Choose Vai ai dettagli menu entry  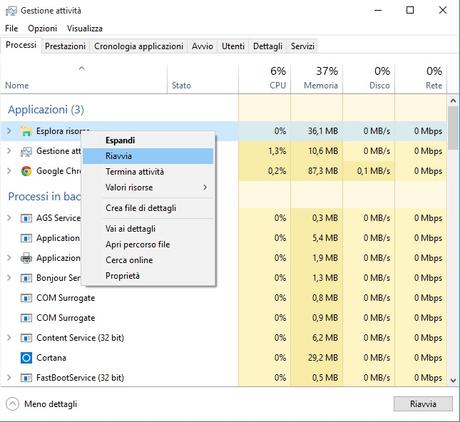pyautogui.click(x=148, y=229)
